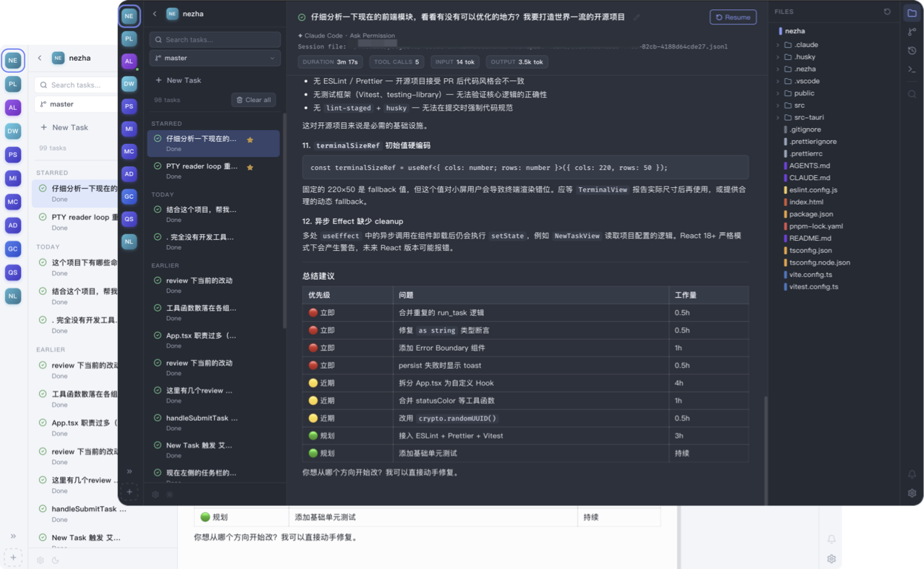Click the plus icon to add a workspace

point(130,492)
